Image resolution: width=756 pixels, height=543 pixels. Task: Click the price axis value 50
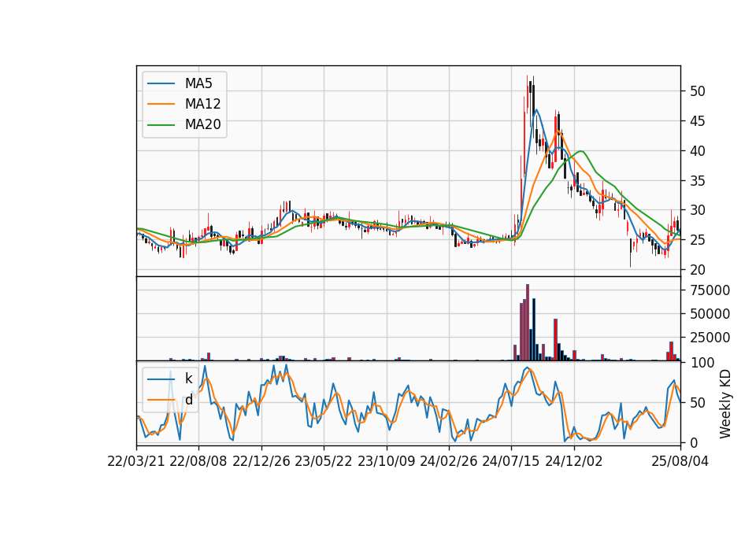click(x=697, y=91)
